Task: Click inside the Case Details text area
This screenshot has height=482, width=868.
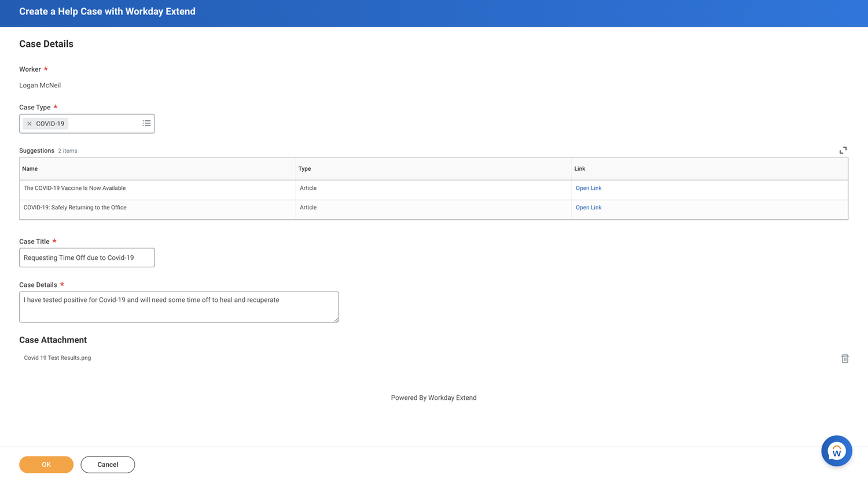Action: click(179, 307)
